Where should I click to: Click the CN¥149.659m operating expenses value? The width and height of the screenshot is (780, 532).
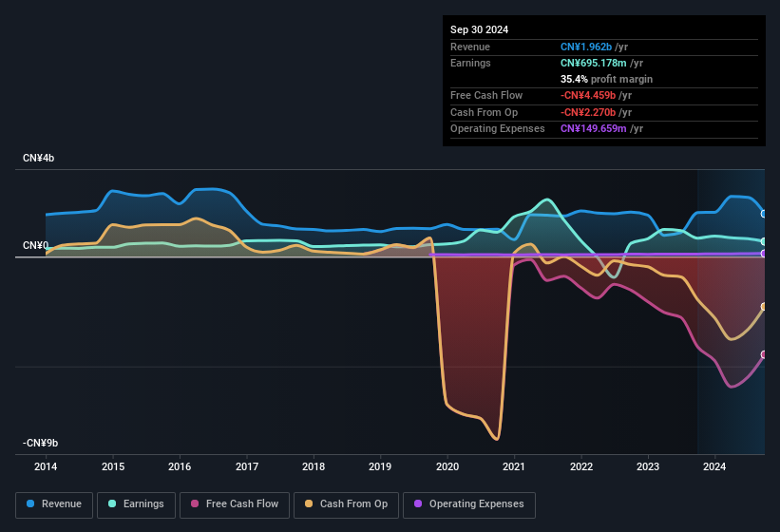click(594, 129)
